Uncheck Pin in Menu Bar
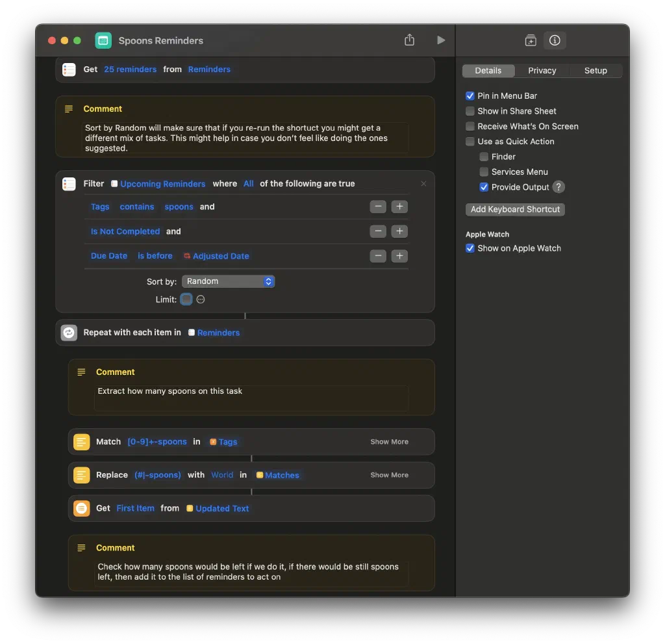 pyautogui.click(x=470, y=96)
